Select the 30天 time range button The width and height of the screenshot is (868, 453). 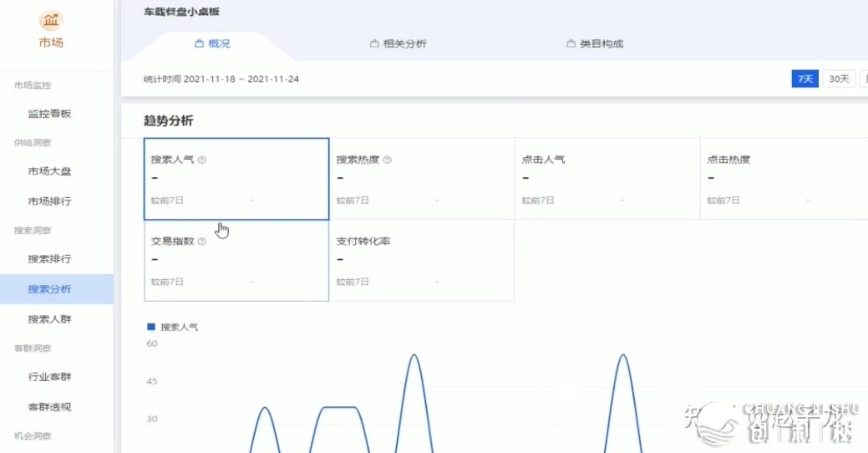[840, 79]
